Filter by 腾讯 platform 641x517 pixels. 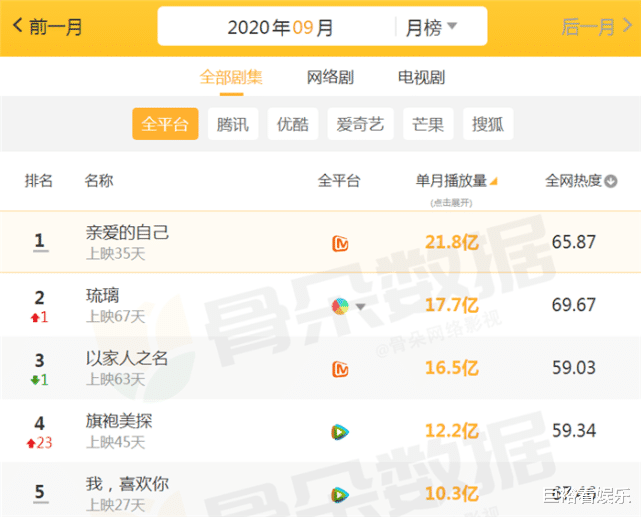233,124
